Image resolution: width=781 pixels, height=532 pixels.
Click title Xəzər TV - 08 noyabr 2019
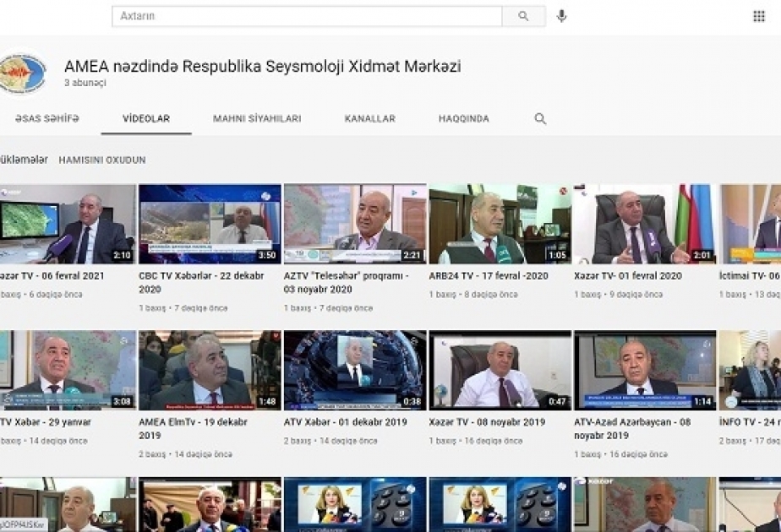(x=487, y=422)
